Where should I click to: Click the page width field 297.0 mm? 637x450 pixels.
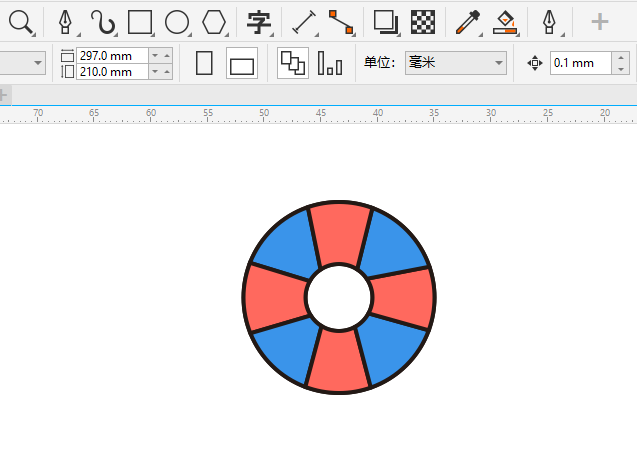(112, 56)
